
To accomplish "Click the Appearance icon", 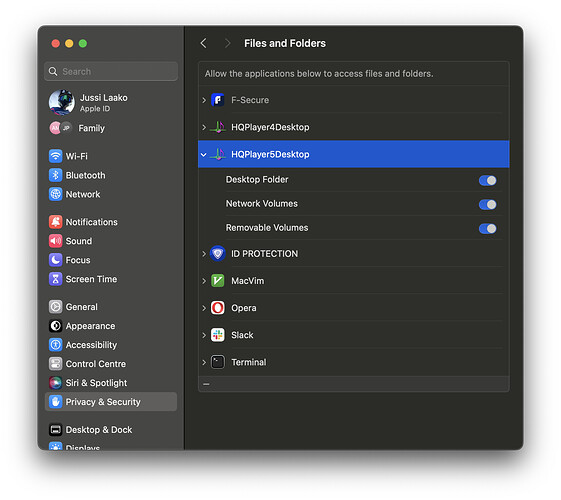I will tap(55, 326).
